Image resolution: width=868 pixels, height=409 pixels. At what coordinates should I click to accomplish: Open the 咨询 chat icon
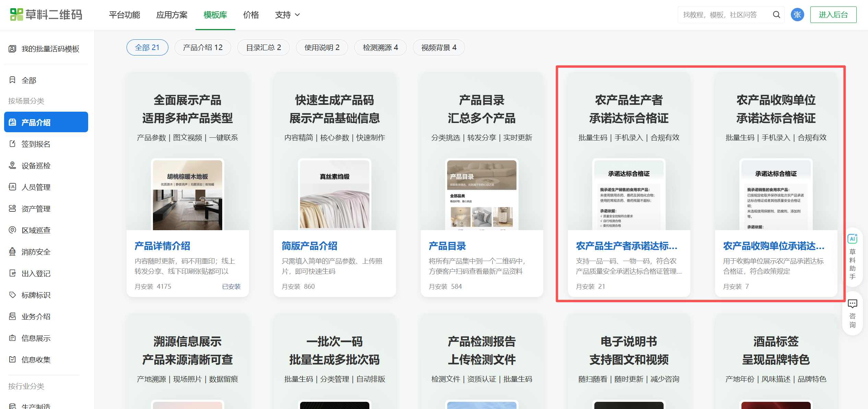click(x=852, y=303)
